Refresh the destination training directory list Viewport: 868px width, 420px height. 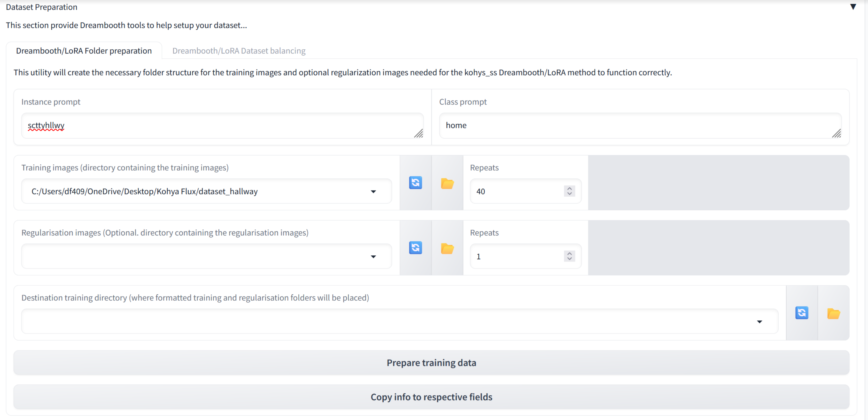pyautogui.click(x=802, y=313)
